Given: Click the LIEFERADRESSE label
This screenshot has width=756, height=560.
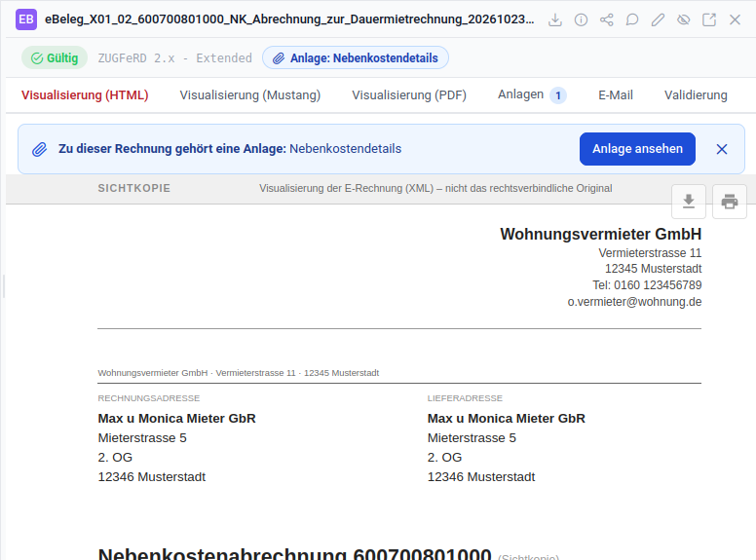Looking at the screenshot, I should click(x=465, y=398).
